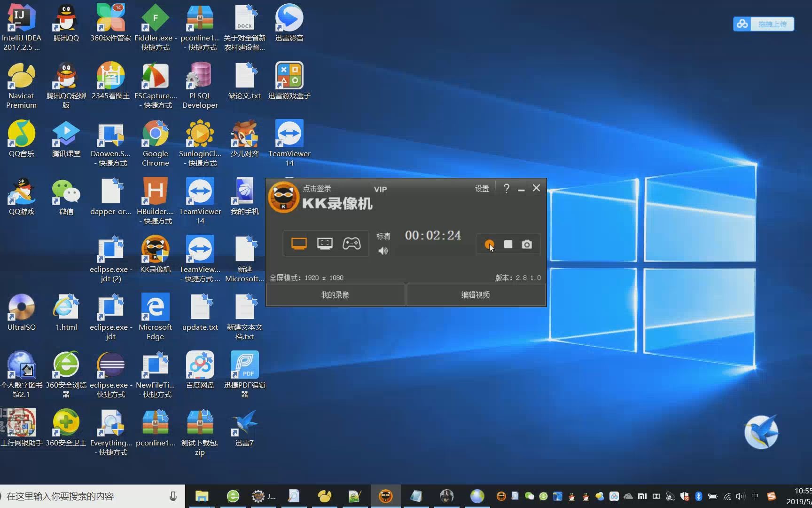Select 迅雷7 desktop icon
This screenshot has width=812, height=508.
point(245,428)
